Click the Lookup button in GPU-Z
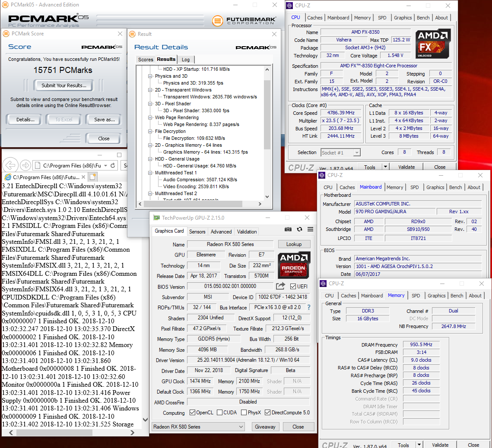 (294, 244)
